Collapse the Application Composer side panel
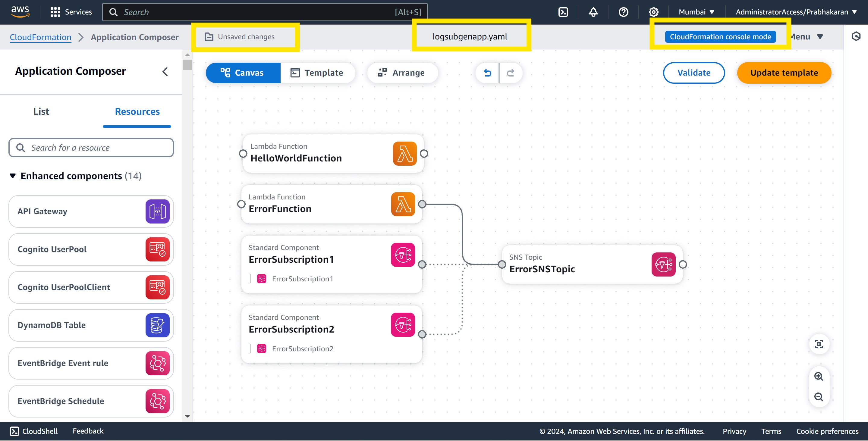 tap(165, 71)
